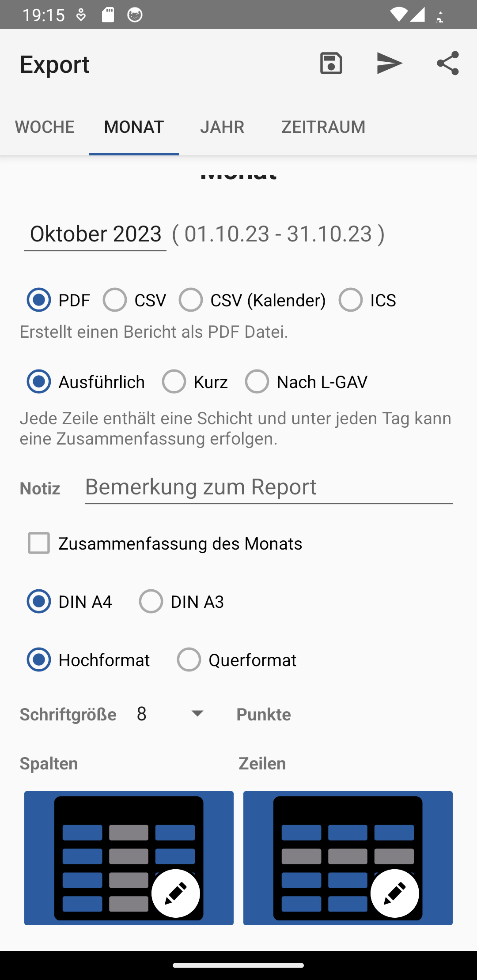Image resolution: width=477 pixels, height=980 pixels.
Task: Tap the save export icon
Action: tap(331, 64)
